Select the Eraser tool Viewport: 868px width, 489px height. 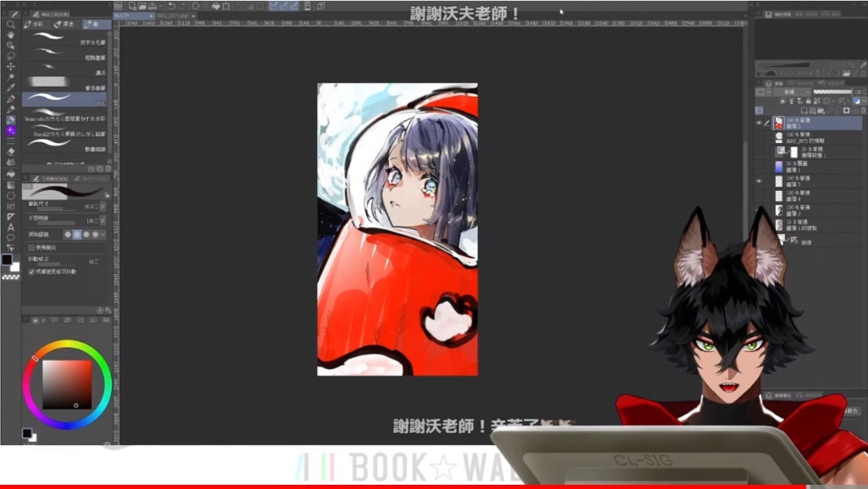point(10,152)
